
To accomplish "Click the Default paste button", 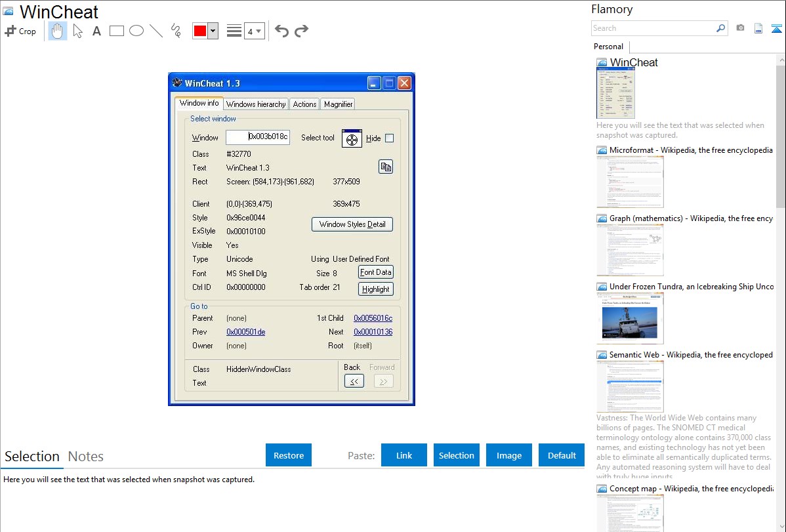I will (562, 455).
